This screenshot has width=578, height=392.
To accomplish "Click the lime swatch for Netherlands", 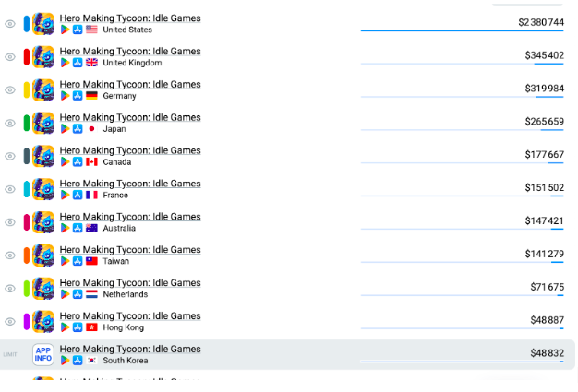I will pos(27,289).
